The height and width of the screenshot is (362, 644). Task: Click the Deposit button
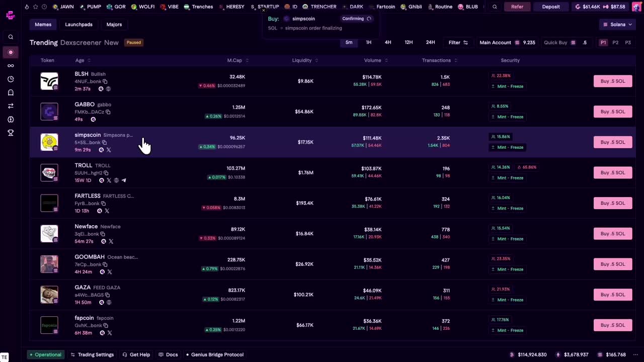[550, 7]
